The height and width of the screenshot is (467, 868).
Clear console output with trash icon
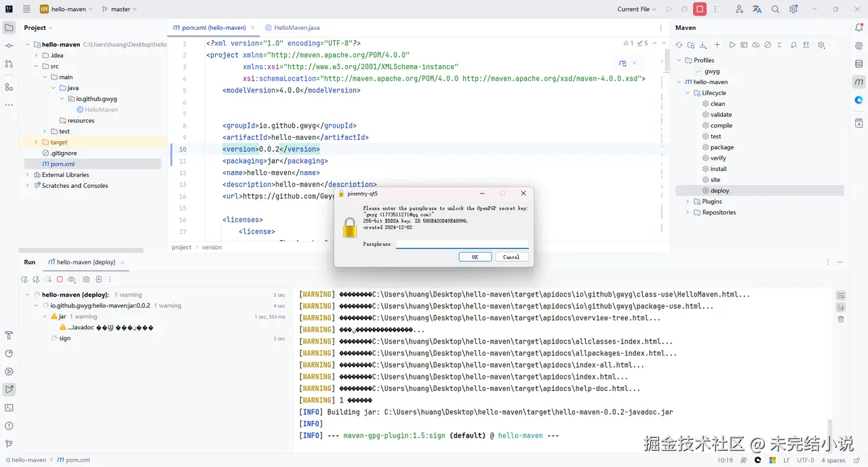(841, 319)
